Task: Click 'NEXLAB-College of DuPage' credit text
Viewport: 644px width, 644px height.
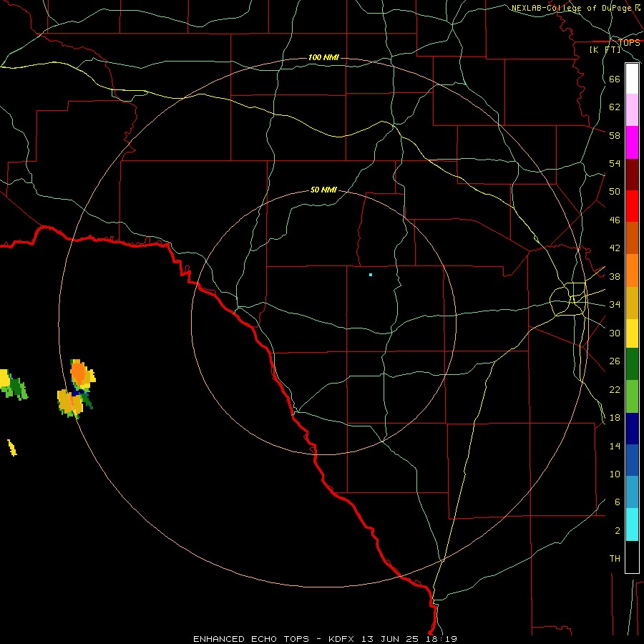Action: tap(572, 8)
